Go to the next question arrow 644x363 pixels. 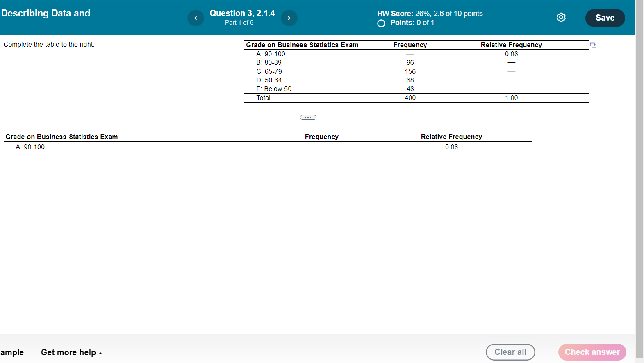[x=289, y=18]
